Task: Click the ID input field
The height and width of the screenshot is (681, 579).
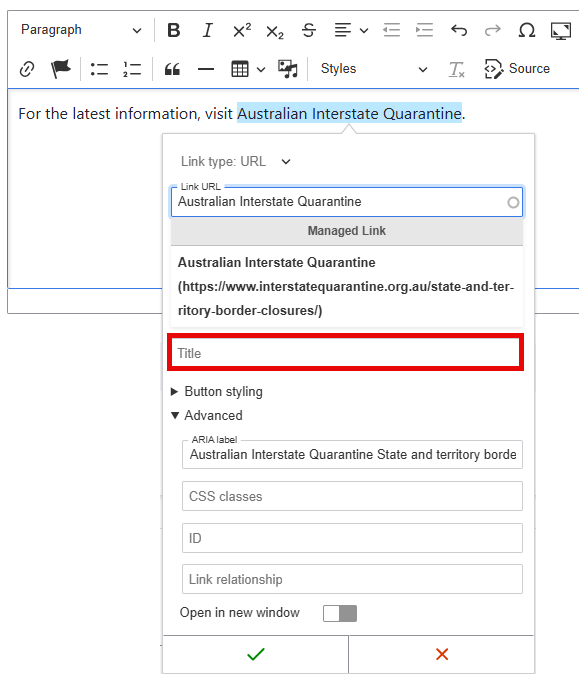Action: tap(352, 538)
